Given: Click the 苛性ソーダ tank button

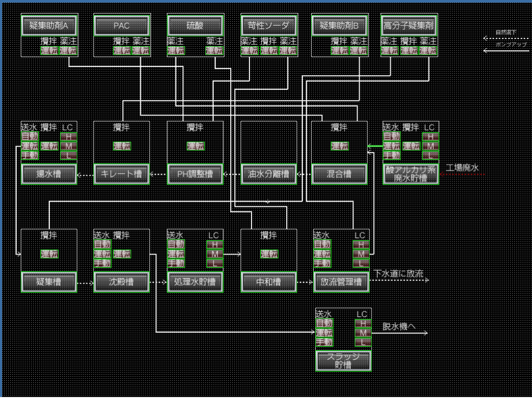Looking at the screenshot, I should tap(269, 25).
